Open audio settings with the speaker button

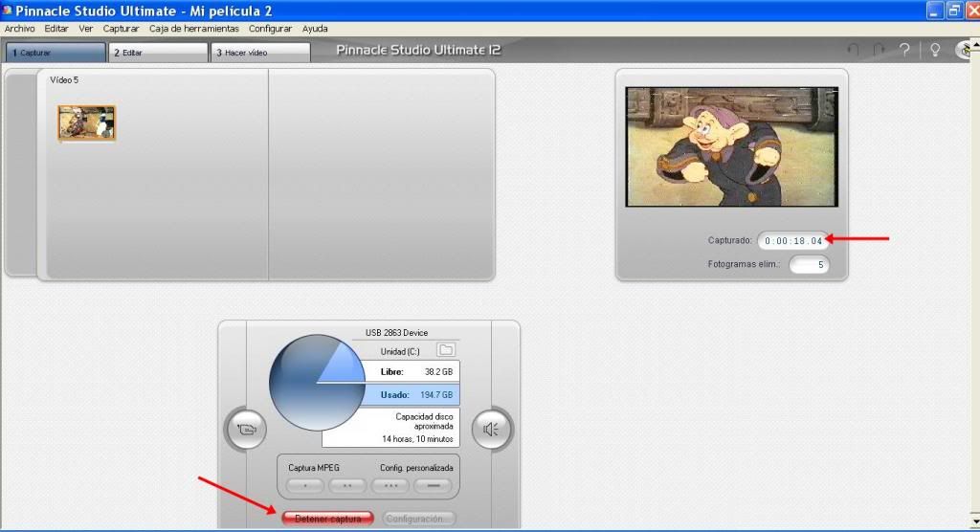[491, 430]
